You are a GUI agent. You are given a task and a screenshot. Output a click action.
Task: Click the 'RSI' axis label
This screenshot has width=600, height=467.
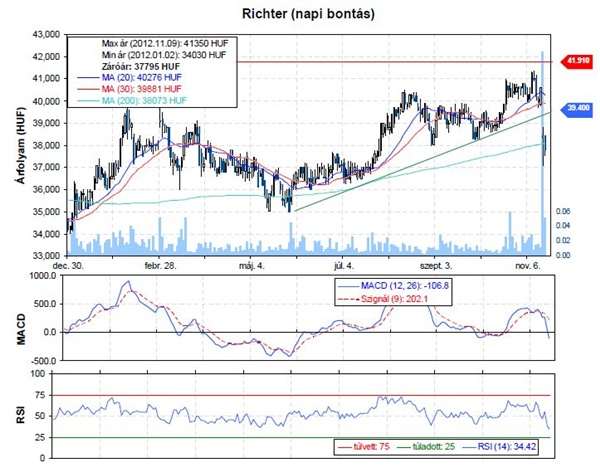point(21,415)
